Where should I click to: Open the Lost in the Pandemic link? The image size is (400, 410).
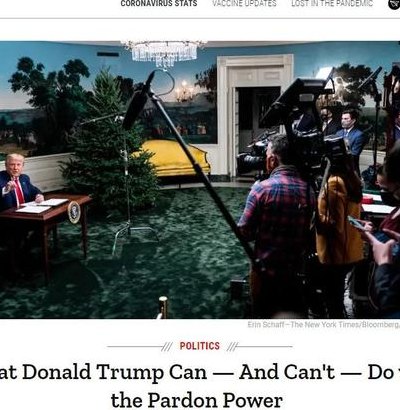tap(332, 4)
